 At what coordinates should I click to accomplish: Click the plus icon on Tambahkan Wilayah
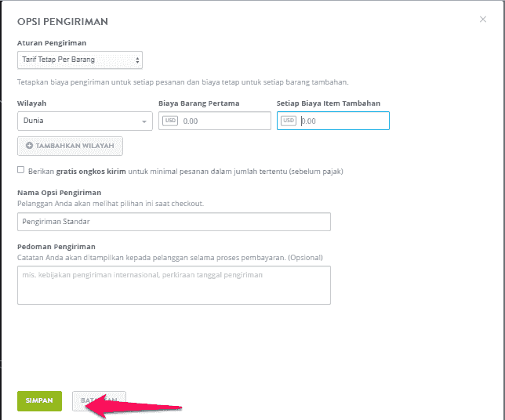tap(29, 146)
